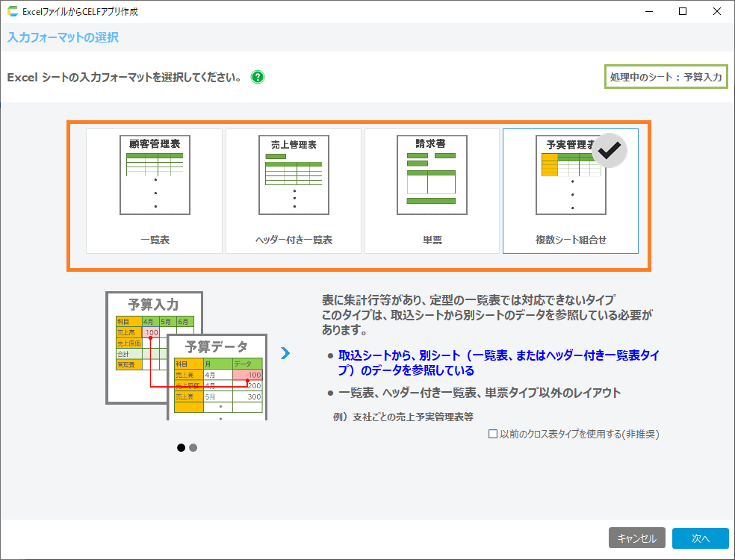Enable 以前のクロス表タイプを使用する checkbox

pos(493,434)
